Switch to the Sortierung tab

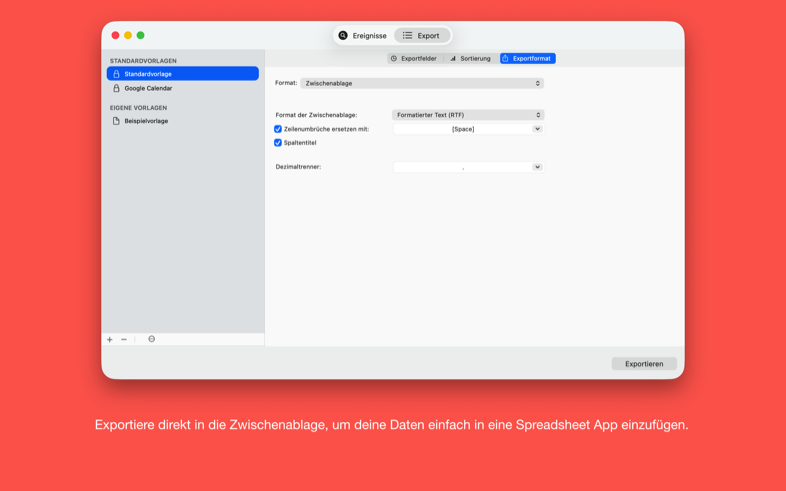pyautogui.click(x=470, y=58)
